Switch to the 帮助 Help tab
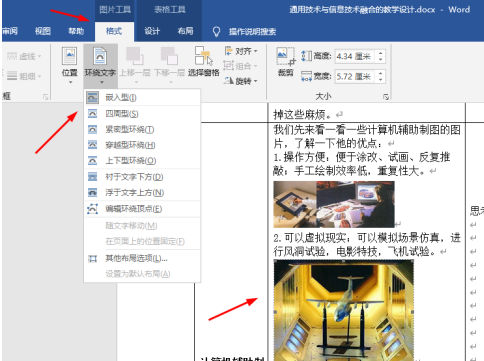This screenshot has height=361, width=484. (x=76, y=31)
